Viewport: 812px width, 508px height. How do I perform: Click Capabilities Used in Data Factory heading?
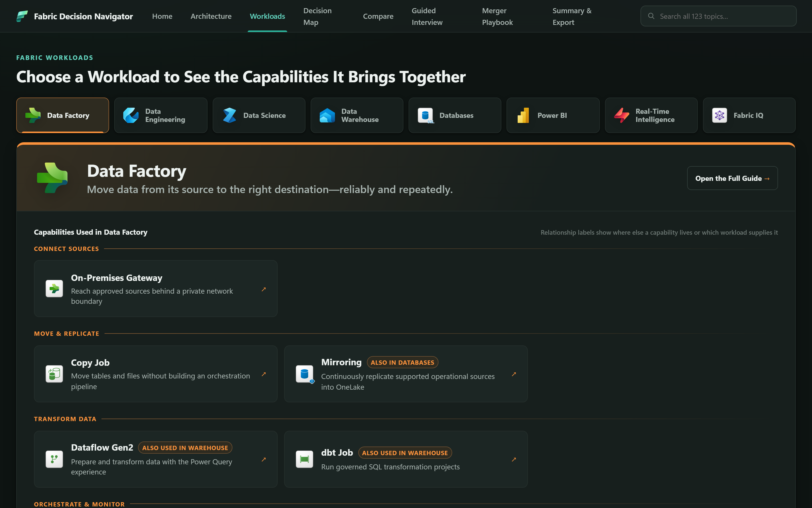[91, 232]
